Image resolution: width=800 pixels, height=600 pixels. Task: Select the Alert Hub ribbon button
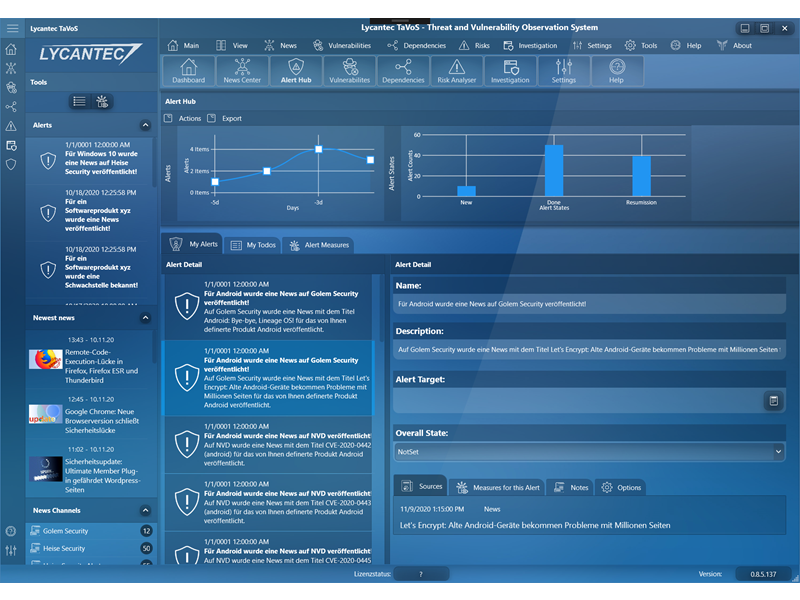click(296, 71)
